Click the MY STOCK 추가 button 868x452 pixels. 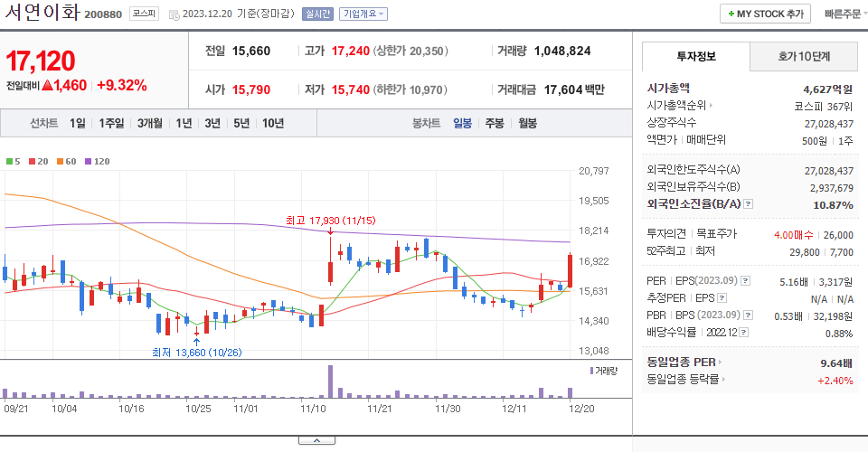click(765, 14)
